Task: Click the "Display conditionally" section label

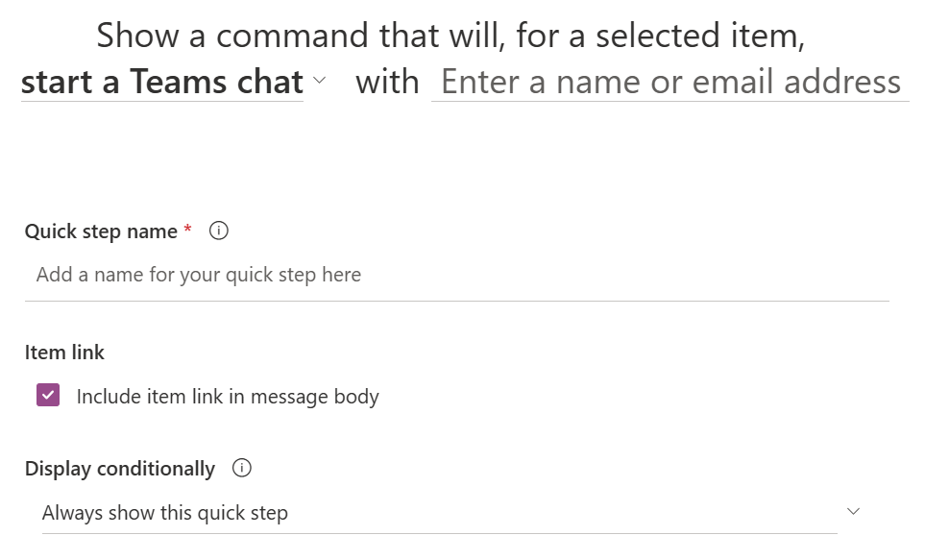Action: point(120,469)
